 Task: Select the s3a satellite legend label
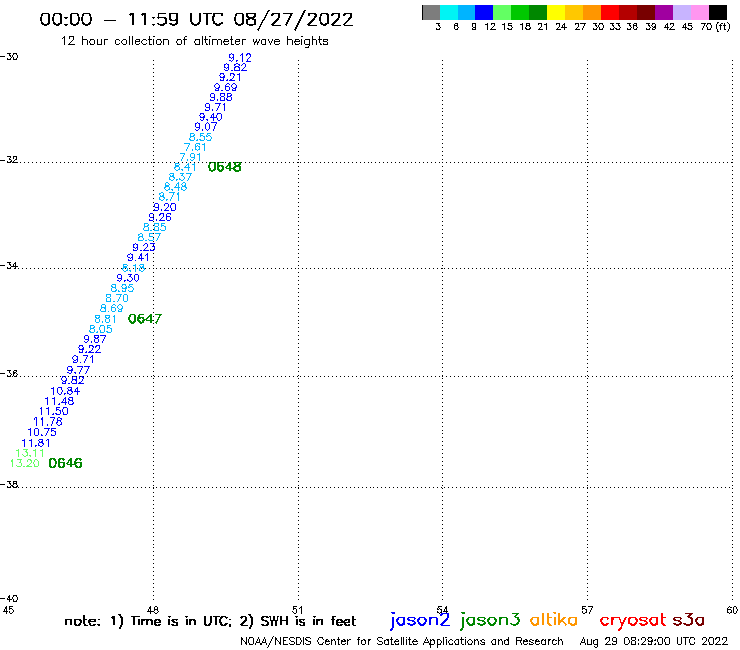[689, 620]
